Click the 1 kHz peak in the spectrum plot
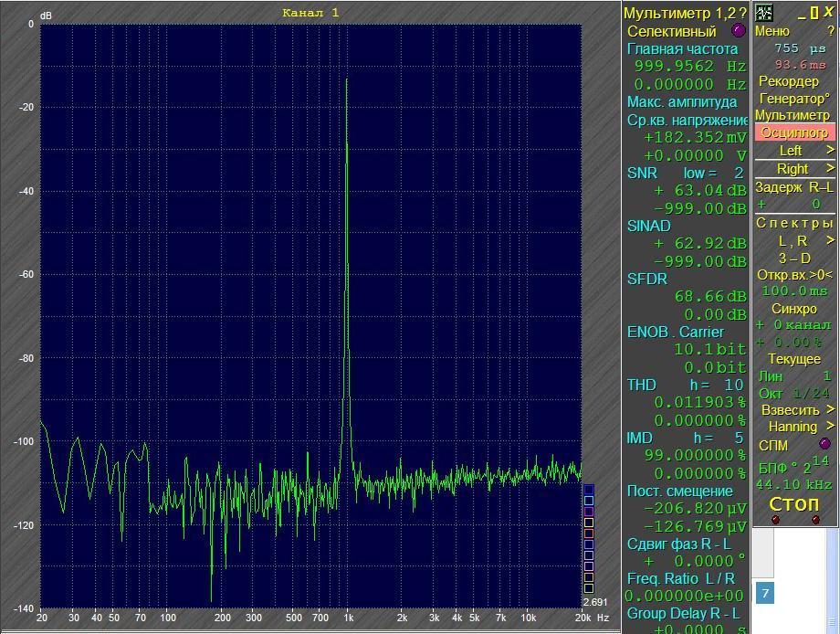 coord(347,80)
